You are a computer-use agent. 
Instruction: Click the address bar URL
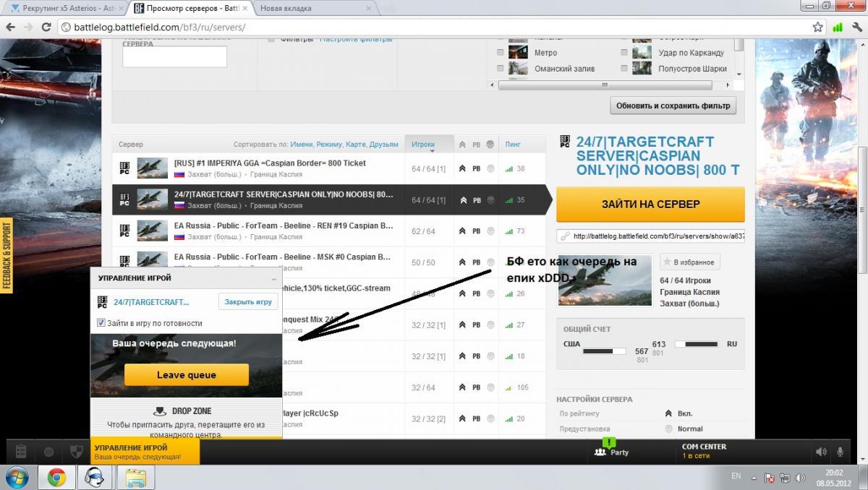click(x=159, y=27)
